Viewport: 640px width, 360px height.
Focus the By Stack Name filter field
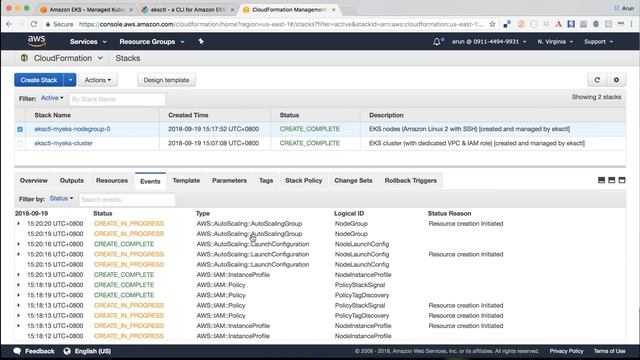(117, 99)
